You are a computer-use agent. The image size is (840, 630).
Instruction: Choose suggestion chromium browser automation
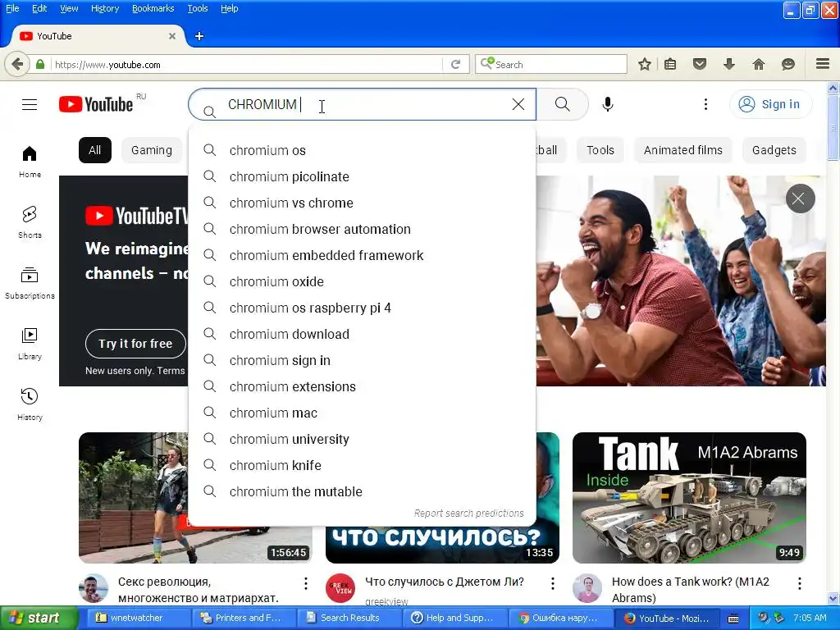(362, 230)
